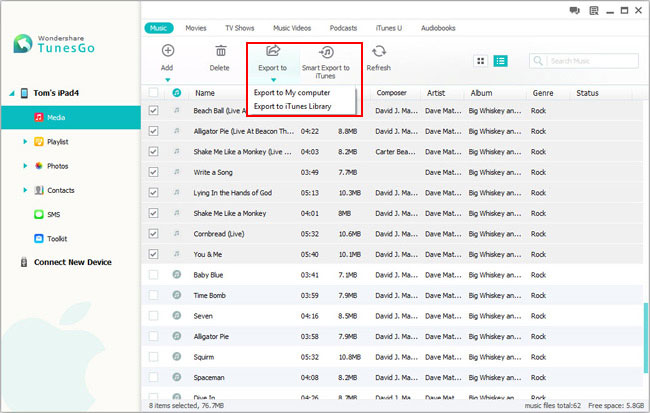Sort by the Status column header

point(587,93)
